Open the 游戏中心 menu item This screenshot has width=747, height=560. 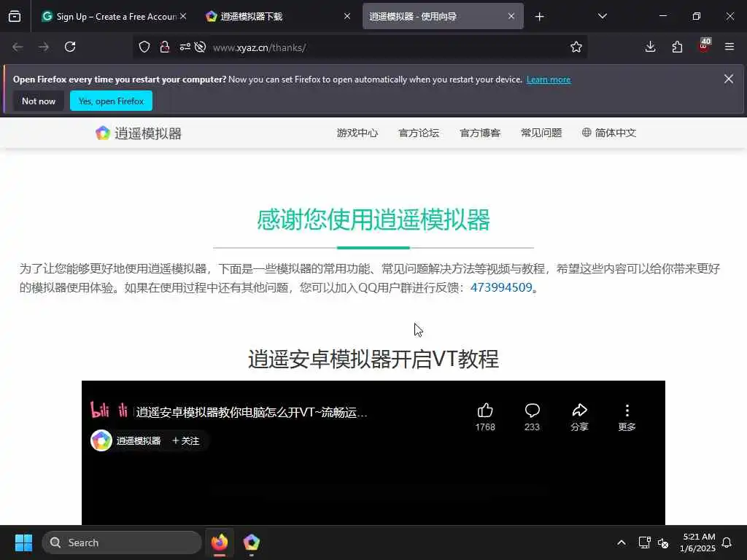pyautogui.click(x=357, y=133)
